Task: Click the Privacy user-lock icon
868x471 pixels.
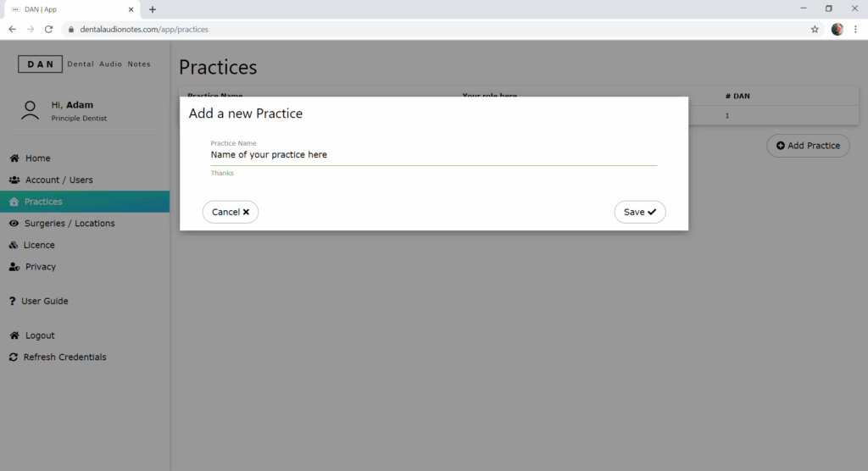Action: pyautogui.click(x=14, y=267)
